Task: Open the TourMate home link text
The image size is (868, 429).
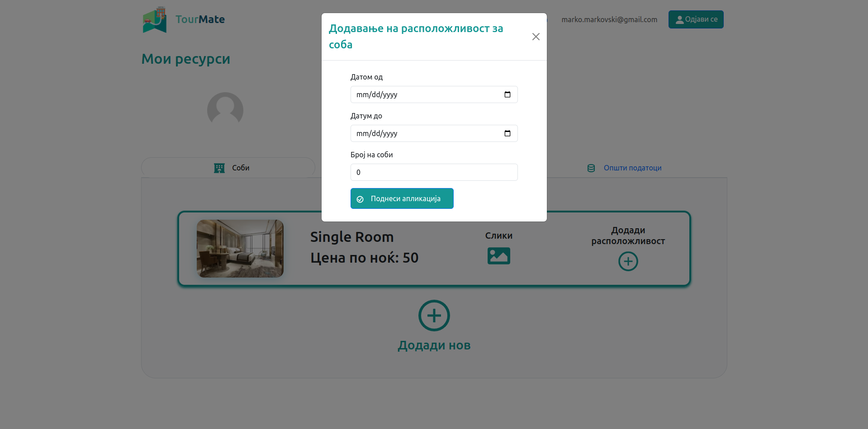Action: 200,19
